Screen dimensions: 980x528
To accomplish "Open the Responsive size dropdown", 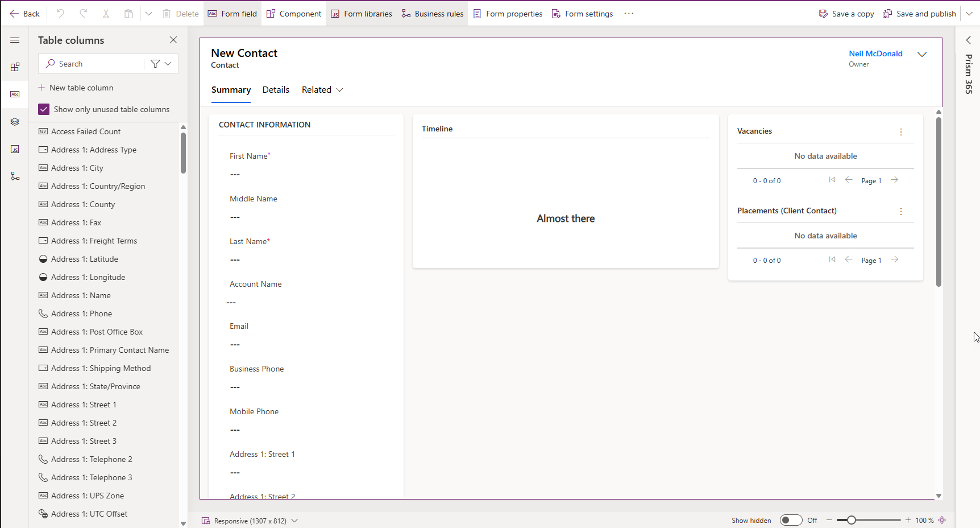I will pyautogui.click(x=250, y=521).
